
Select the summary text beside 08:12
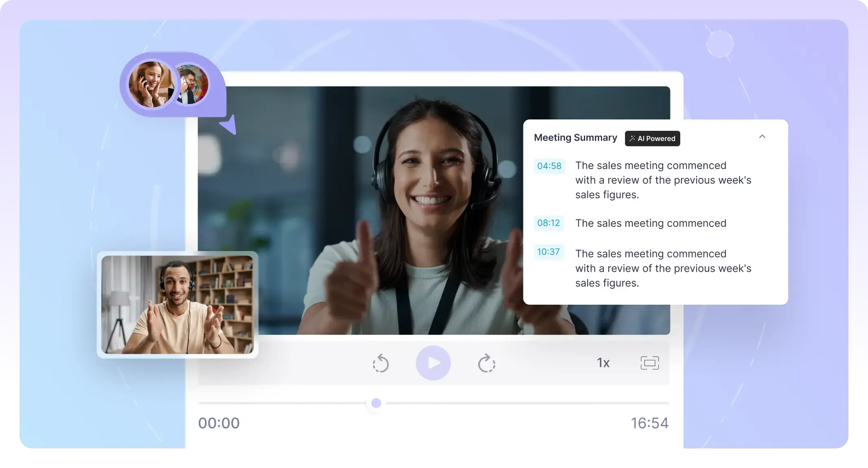651,223
